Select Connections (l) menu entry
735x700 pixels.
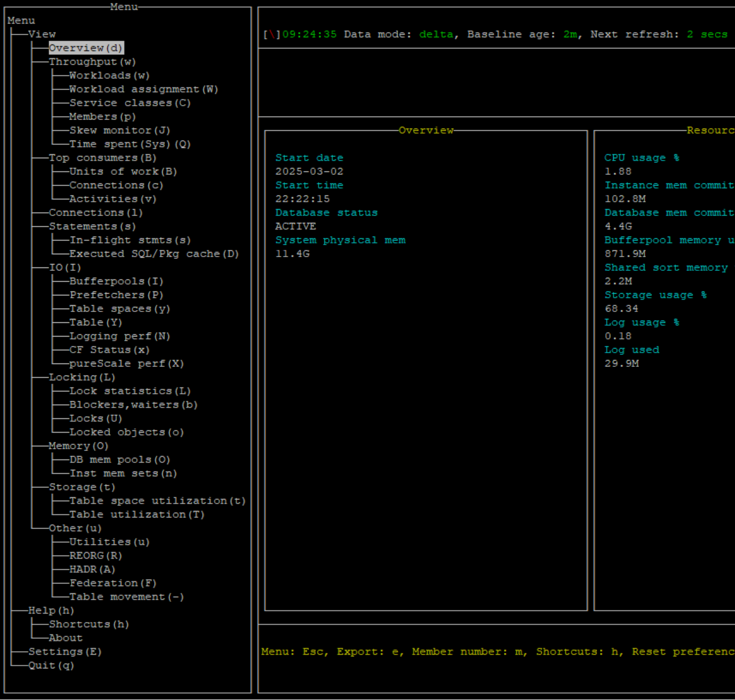pos(96,213)
